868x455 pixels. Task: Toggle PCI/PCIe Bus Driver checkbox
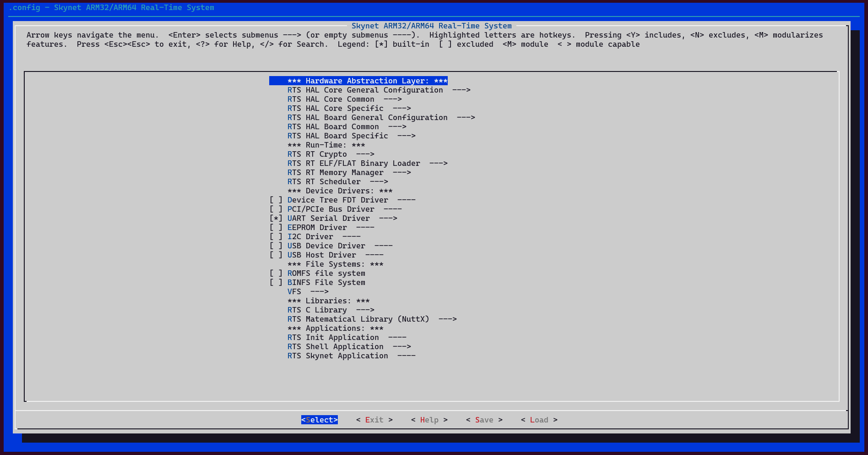[x=276, y=209]
